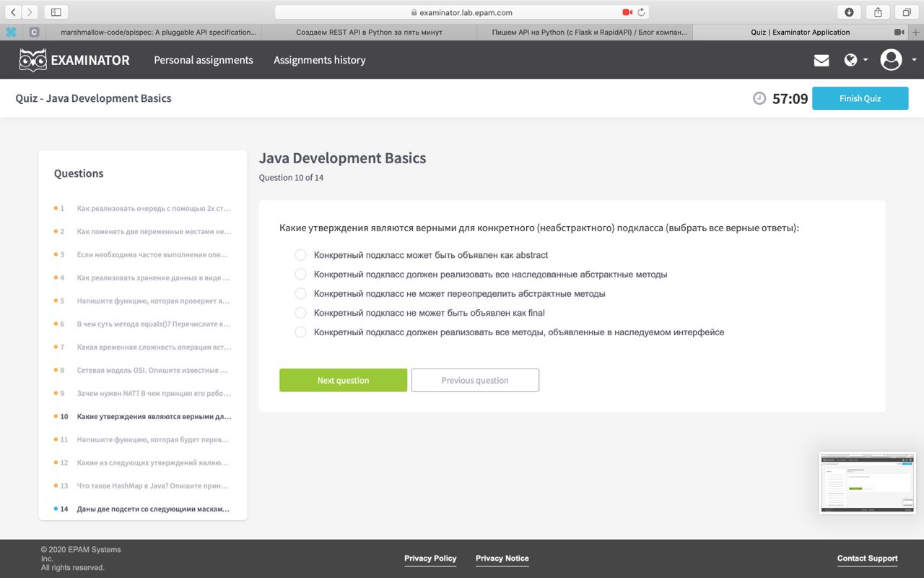924x578 pixels.
Task: Click the Safari share icon
Action: coord(878,12)
